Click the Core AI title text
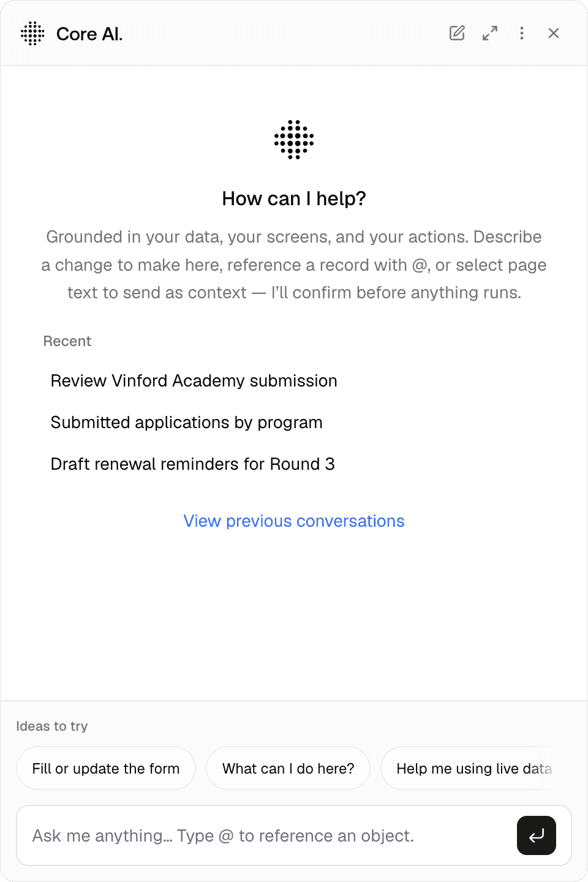588x882 pixels. point(89,34)
